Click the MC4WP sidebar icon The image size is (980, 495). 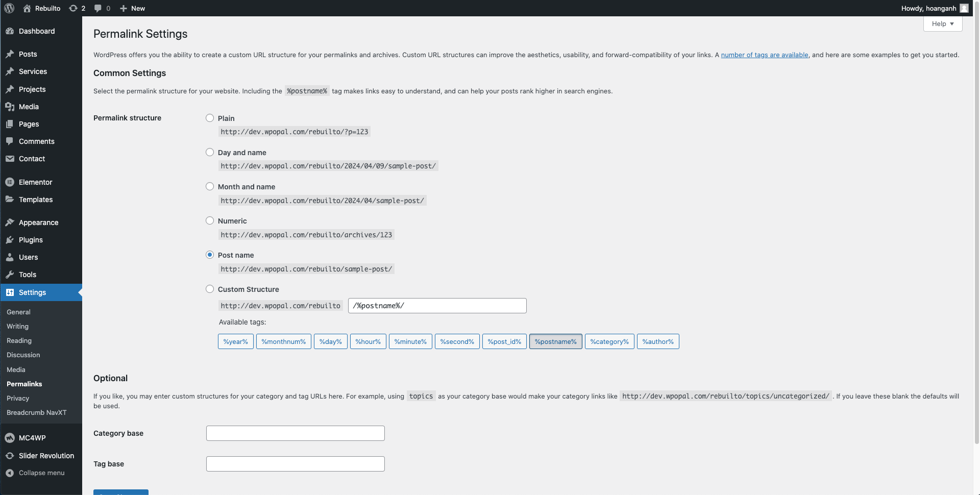pyautogui.click(x=10, y=438)
